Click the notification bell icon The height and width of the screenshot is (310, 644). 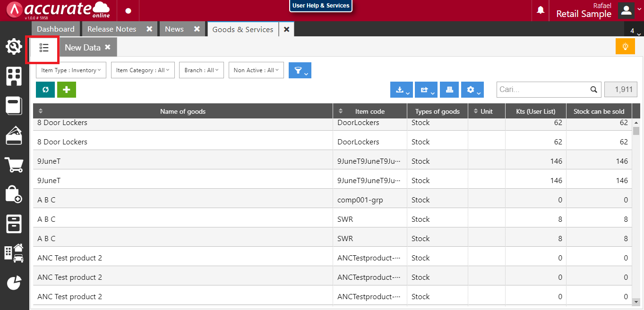click(x=541, y=10)
